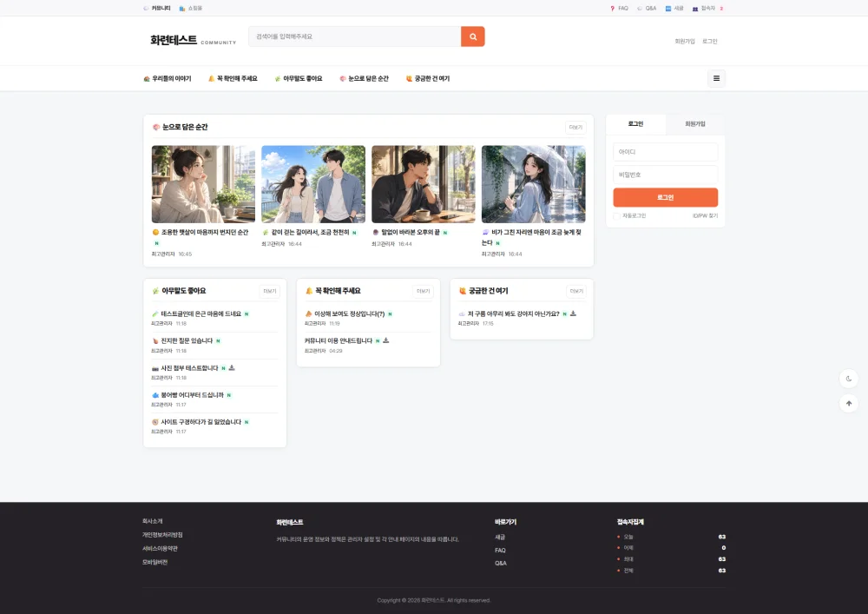Image resolution: width=868 pixels, height=614 pixels.
Task: Click 모바일버전 in the footer
Action: [155, 562]
